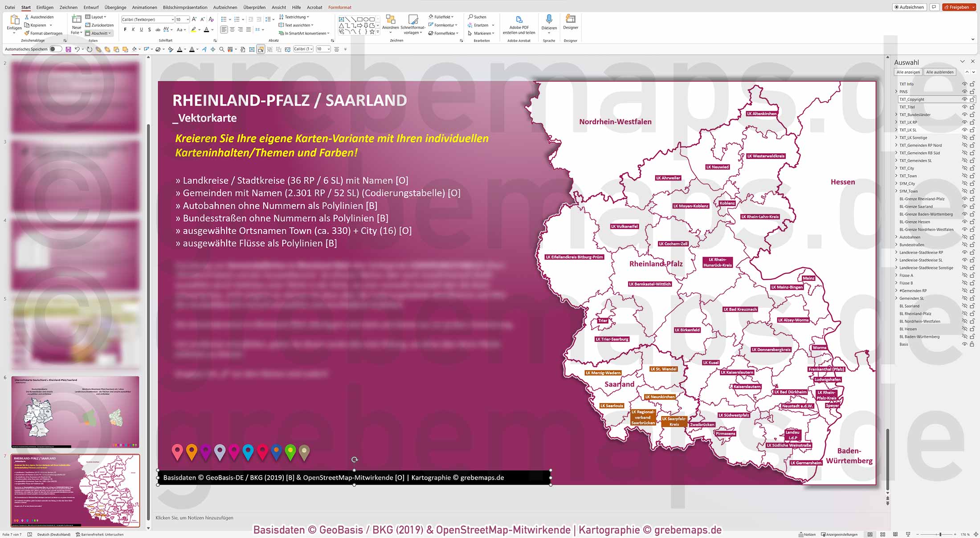Hide the TXT_Copyright layer via its eye icon

pos(964,99)
